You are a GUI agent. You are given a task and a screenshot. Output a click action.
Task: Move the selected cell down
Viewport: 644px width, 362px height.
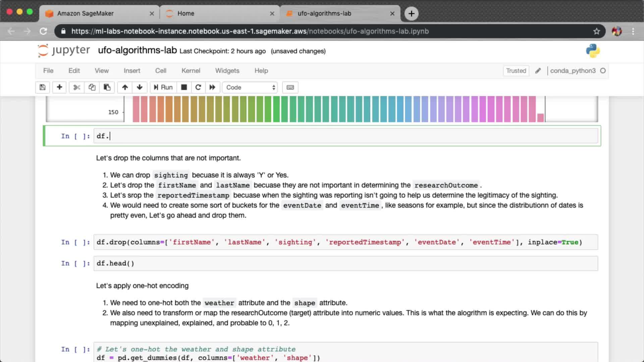pos(140,87)
